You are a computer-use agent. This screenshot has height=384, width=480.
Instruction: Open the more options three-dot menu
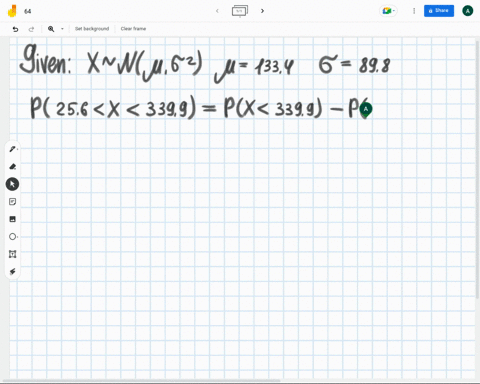pos(414,11)
